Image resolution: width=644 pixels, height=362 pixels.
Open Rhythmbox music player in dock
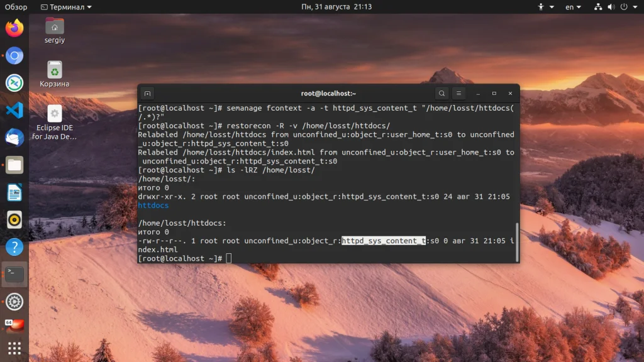(x=14, y=220)
